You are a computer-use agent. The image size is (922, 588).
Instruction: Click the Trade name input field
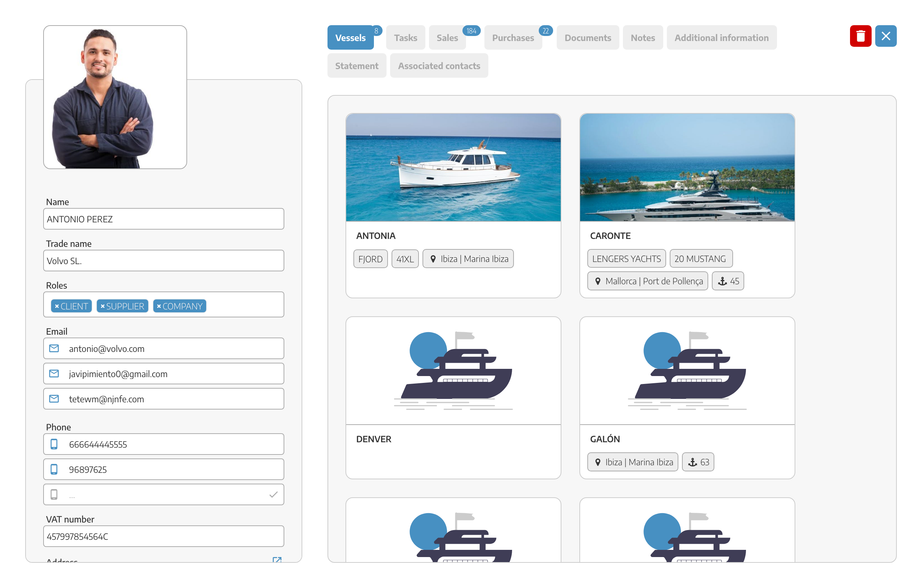[x=164, y=261]
